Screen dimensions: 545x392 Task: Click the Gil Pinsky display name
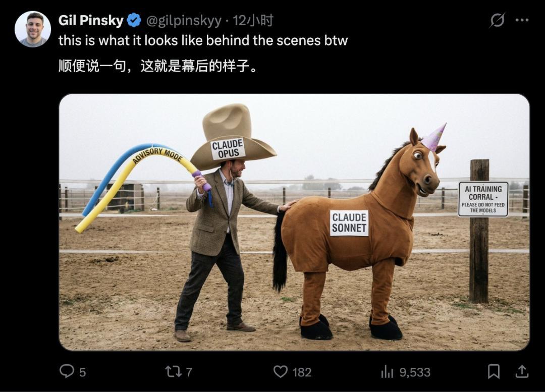(91, 21)
